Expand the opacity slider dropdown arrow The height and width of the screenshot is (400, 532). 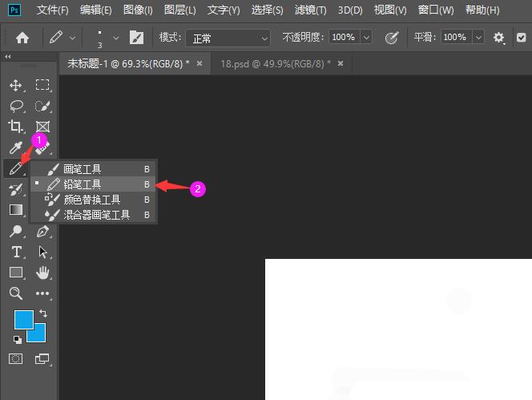pos(366,38)
